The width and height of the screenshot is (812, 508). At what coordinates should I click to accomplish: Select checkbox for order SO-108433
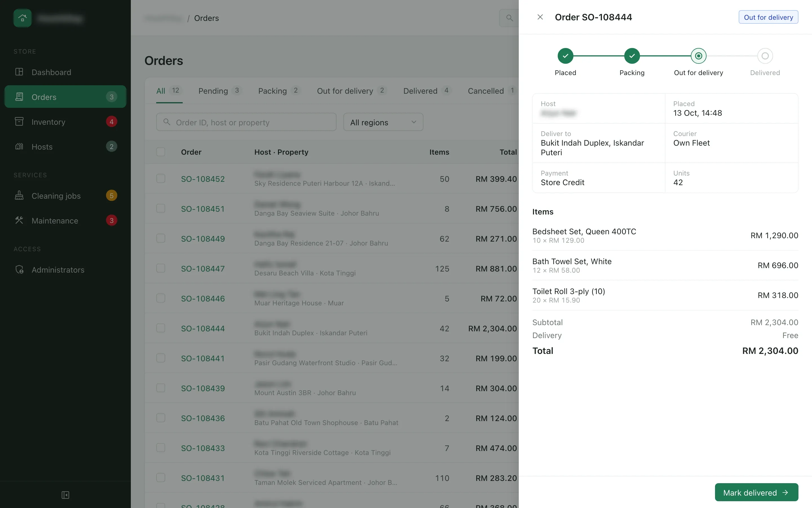161,448
